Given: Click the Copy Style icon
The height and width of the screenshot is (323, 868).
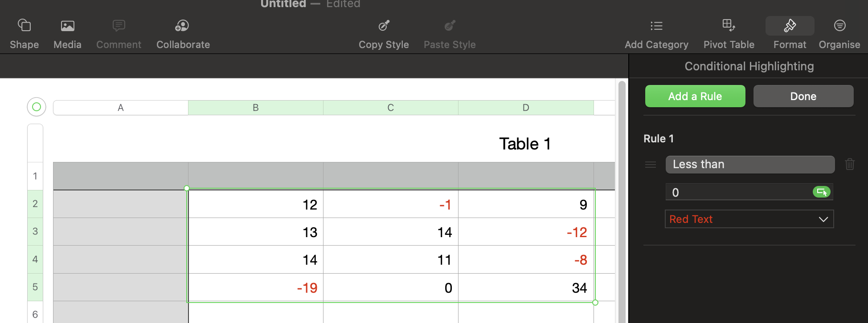Looking at the screenshot, I should [384, 26].
